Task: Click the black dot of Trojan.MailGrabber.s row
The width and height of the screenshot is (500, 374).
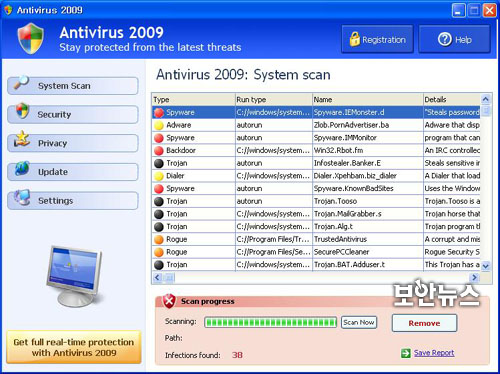Action: [x=159, y=214]
